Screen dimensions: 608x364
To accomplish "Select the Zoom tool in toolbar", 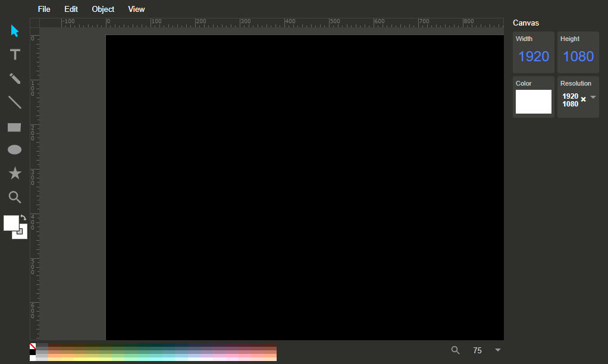I will 15,197.
